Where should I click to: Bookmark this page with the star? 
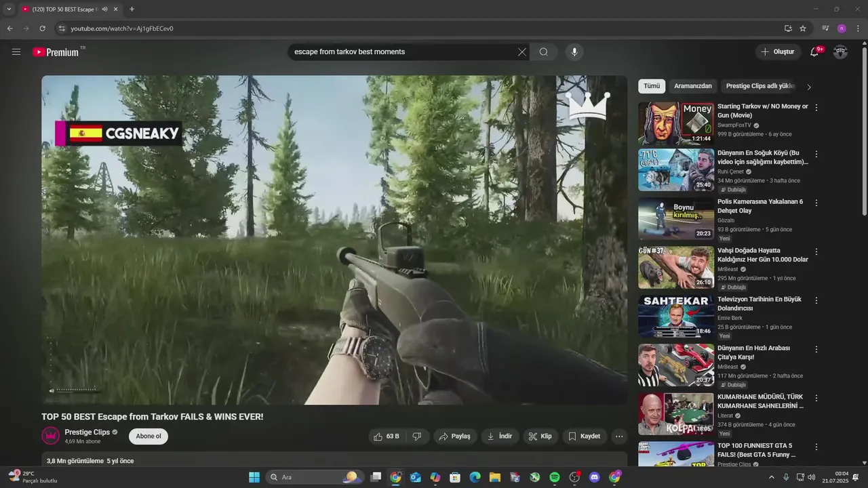coord(803,28)
